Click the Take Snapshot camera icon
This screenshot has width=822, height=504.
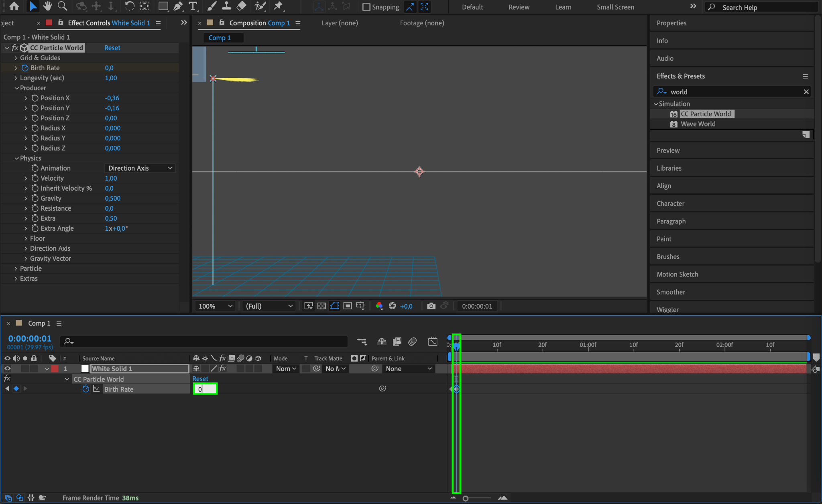point(431,306)
